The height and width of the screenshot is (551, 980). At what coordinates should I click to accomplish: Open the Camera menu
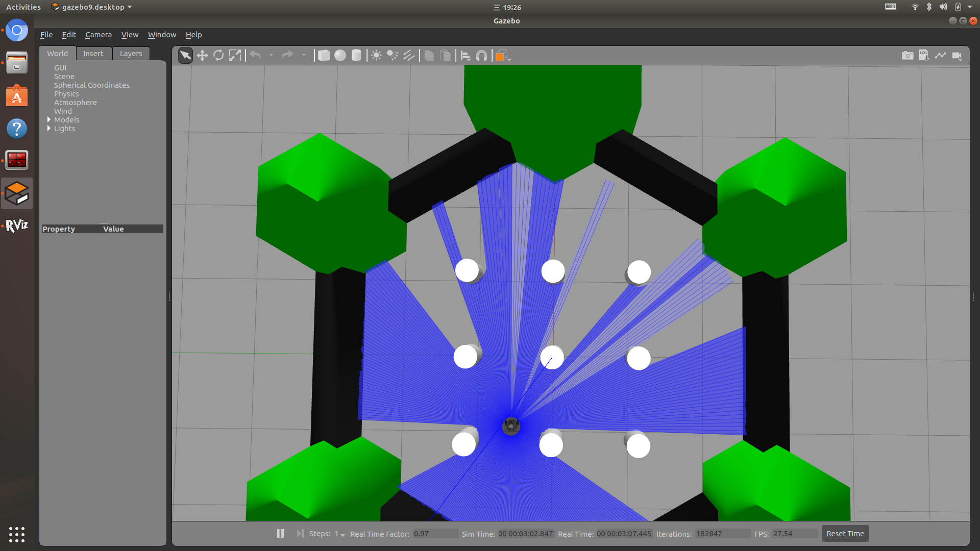point(98,35)
